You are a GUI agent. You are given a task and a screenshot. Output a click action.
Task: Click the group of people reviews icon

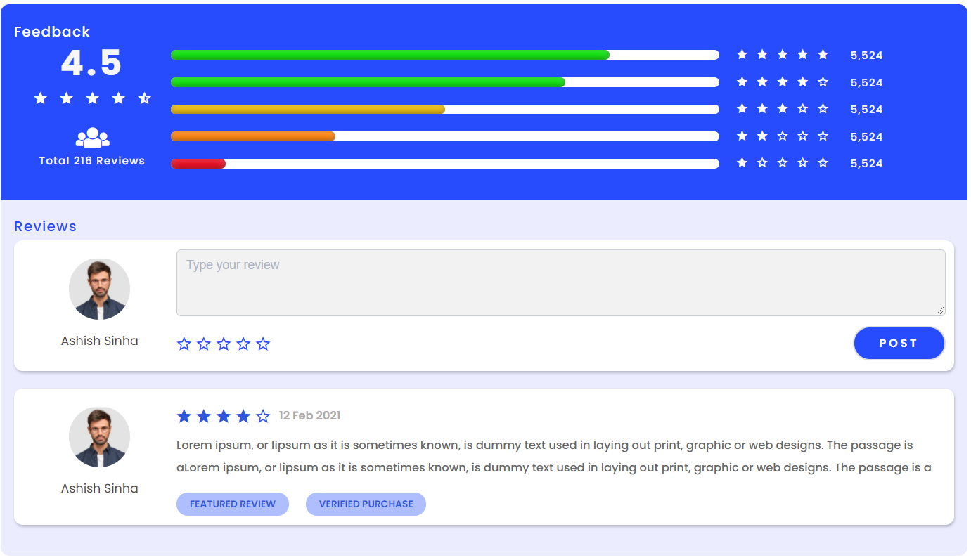tap(92, 138)
